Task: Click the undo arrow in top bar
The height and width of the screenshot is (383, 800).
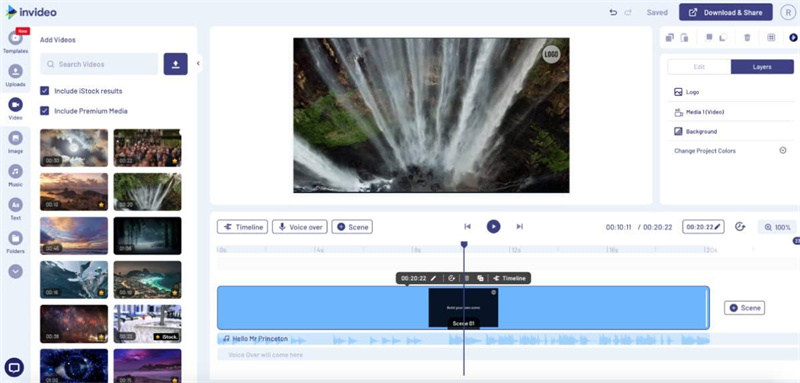Action: [x=613, y=12]
